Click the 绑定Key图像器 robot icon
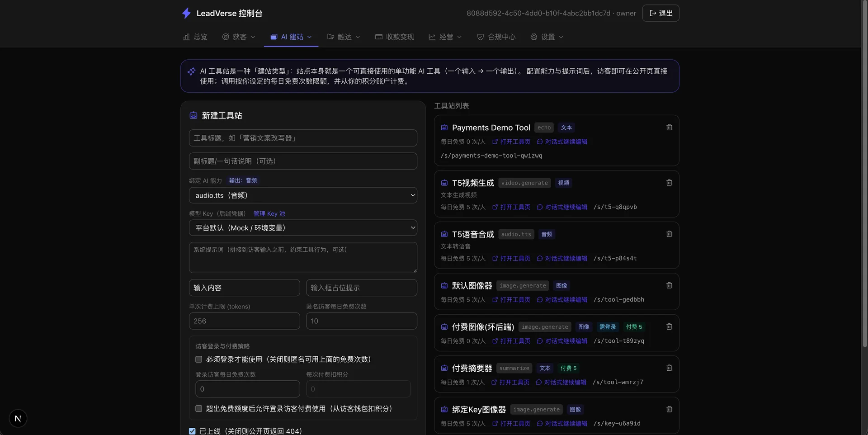The height and width of the screenshot is (435, 868). point(444,410)
